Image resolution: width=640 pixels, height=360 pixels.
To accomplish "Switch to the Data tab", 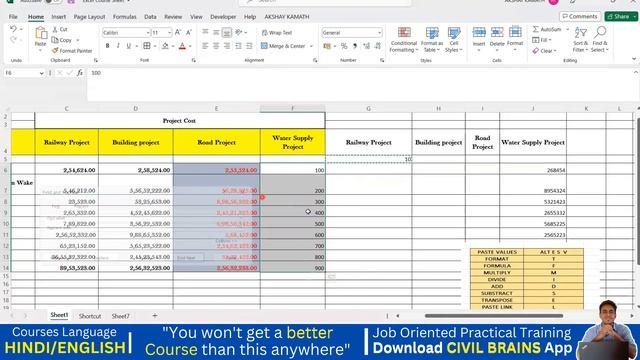I will pos(150,17).
